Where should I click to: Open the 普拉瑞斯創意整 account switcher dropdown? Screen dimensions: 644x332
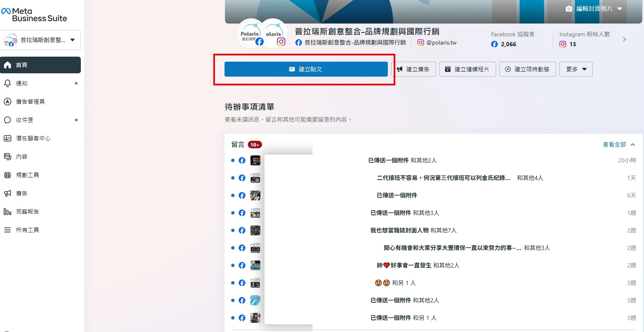40,40
